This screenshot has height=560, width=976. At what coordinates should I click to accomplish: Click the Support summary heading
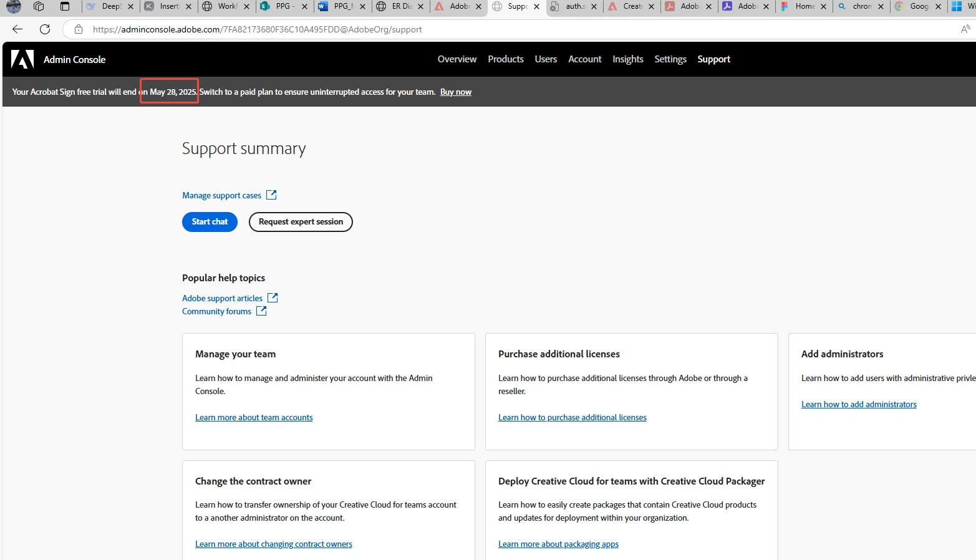coord(244,148)
